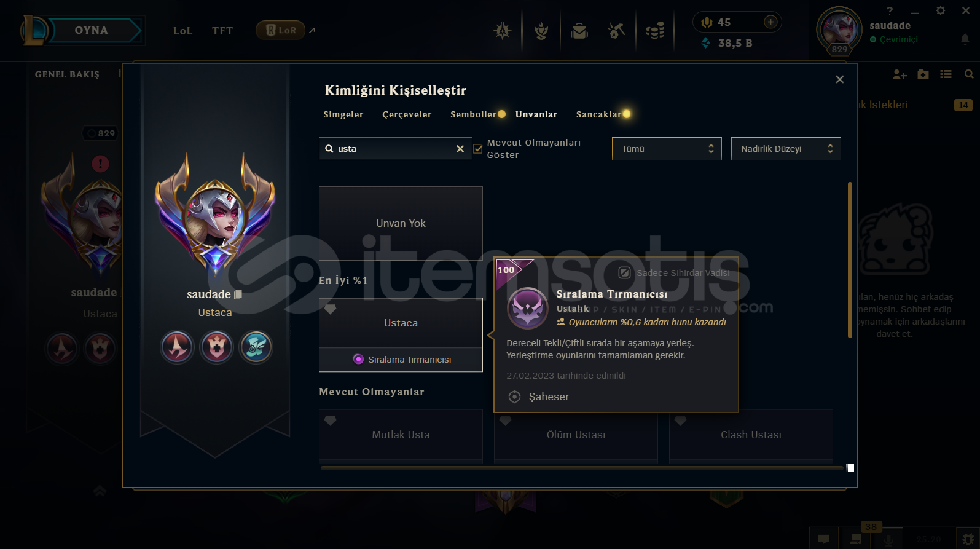Image resolution: width=980 pixels, height=549 pixels.
Task: Click the add friend icon
Action: point(900,74)
